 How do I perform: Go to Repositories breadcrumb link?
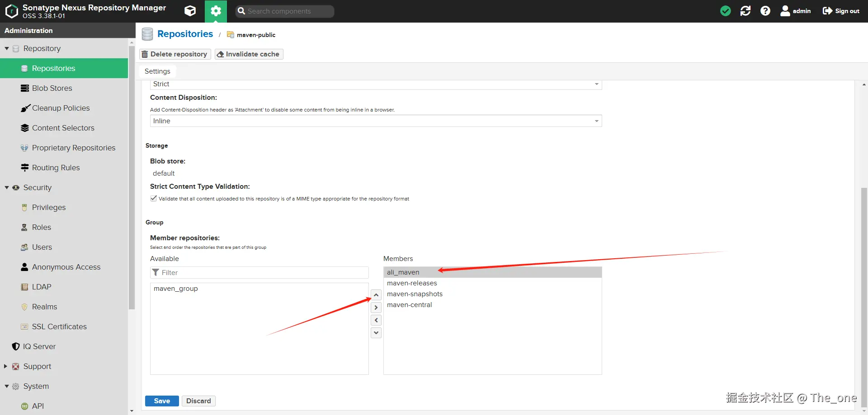[x=185, y=34]
